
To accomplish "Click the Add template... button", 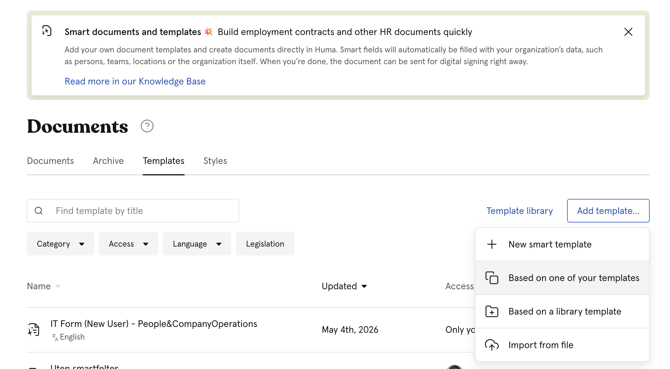I will [x=608, y=211].
